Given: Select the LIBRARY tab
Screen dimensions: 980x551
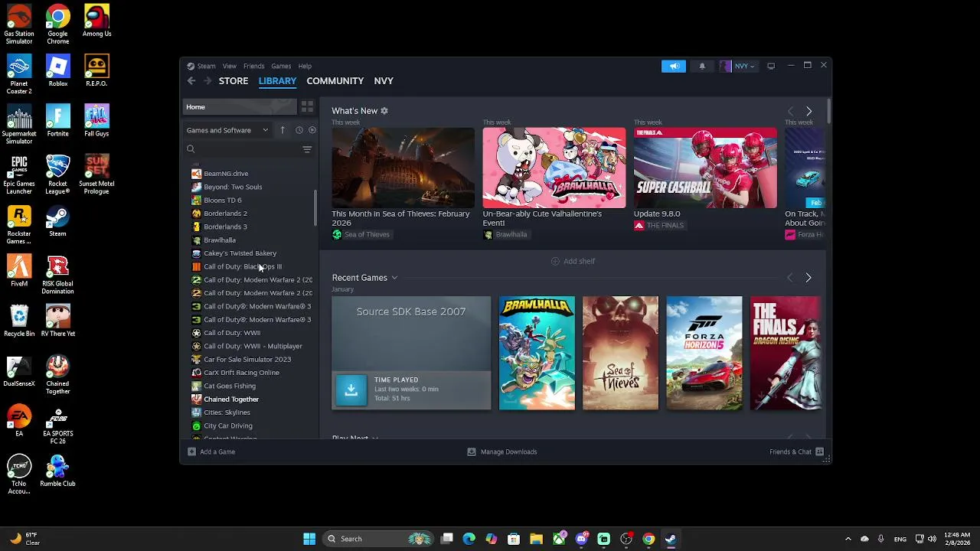Looking at the screenshot, I should [x=277, y=81].
